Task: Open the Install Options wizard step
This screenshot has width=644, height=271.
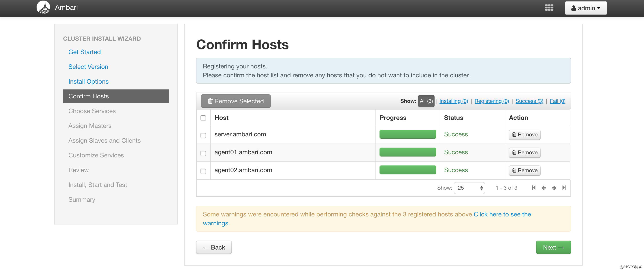Action: [x=89, y=81]
